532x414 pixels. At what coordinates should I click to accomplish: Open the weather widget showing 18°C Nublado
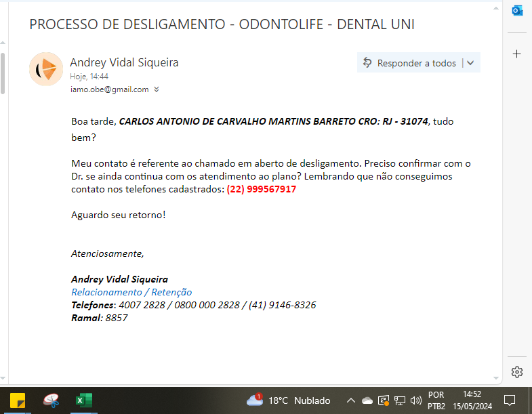point(289,400)
